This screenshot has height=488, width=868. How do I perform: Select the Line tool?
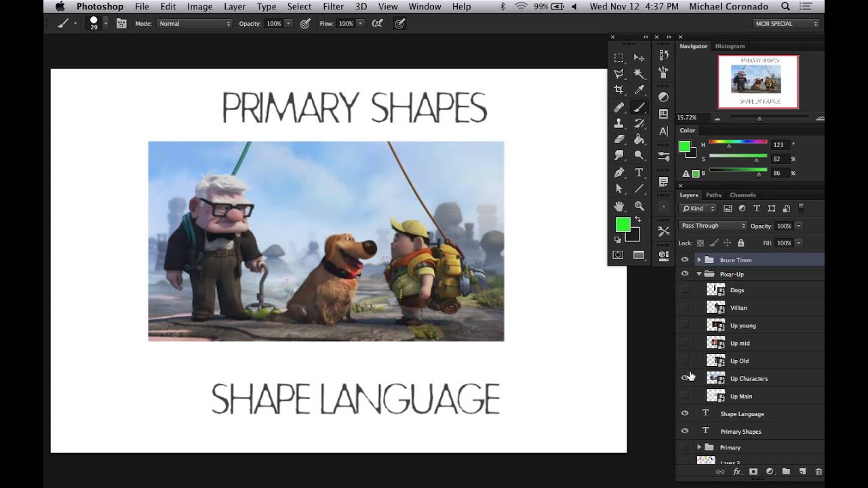click(x=639, y=189)
